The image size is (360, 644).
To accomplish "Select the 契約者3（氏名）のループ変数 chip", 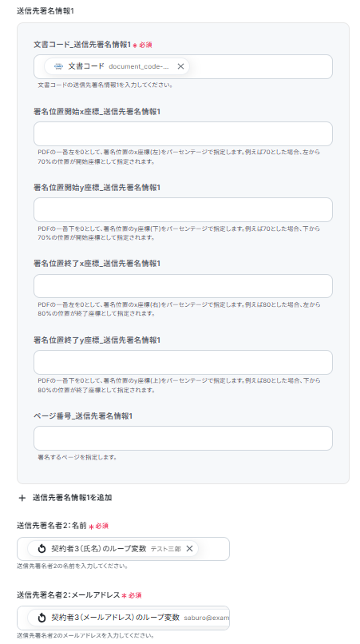I will pos(113,549).
